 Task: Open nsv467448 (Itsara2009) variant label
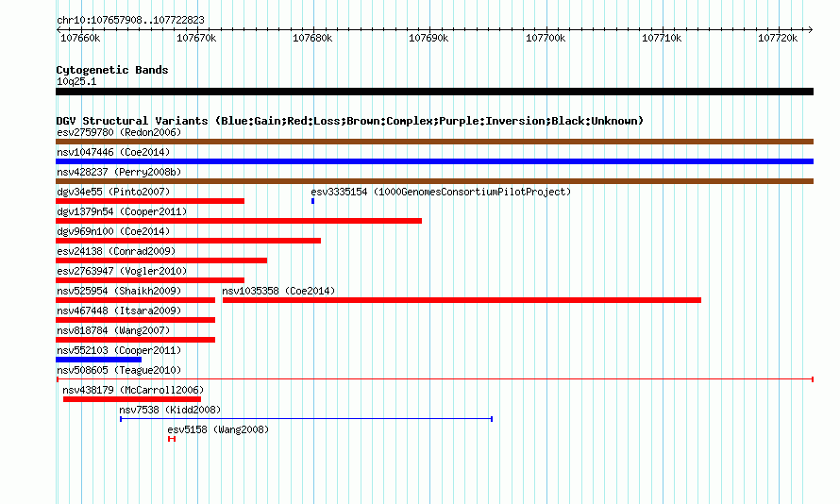click(x=119, y=311)
